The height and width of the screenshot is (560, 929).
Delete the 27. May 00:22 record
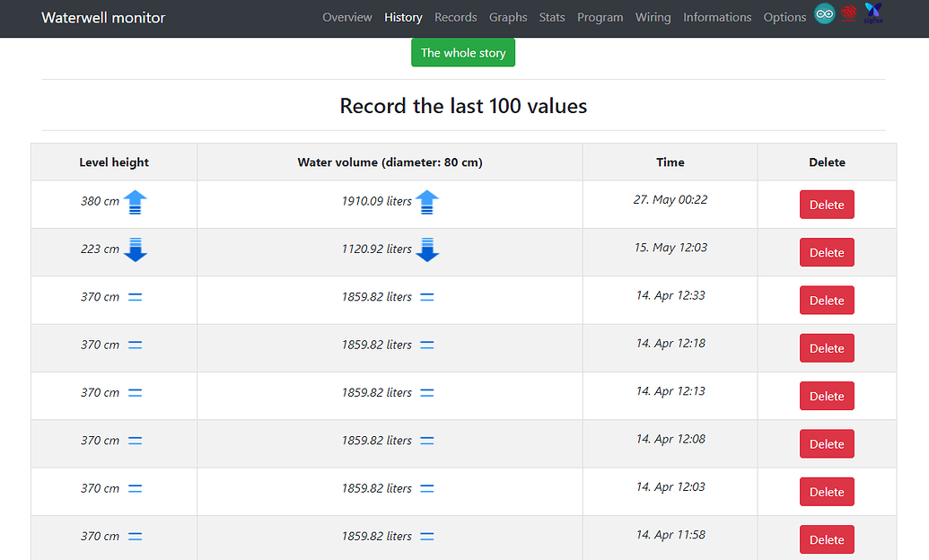pyautogui.click(x=826, y=204)
